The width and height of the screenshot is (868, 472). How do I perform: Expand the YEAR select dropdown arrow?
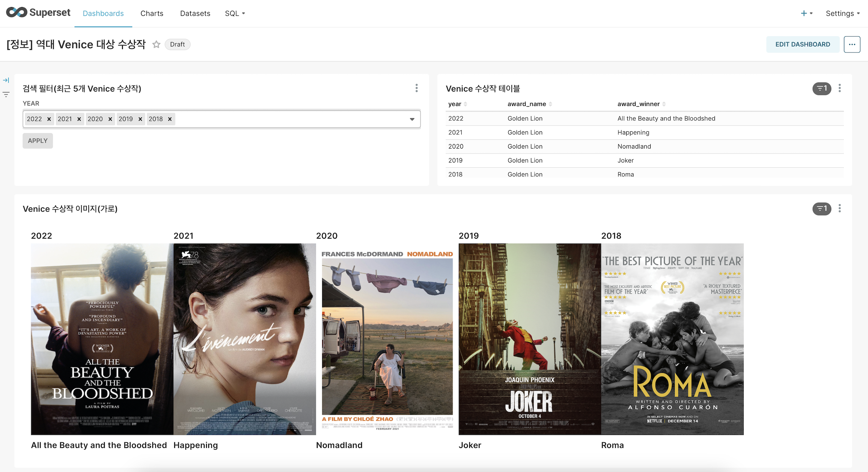412,119
